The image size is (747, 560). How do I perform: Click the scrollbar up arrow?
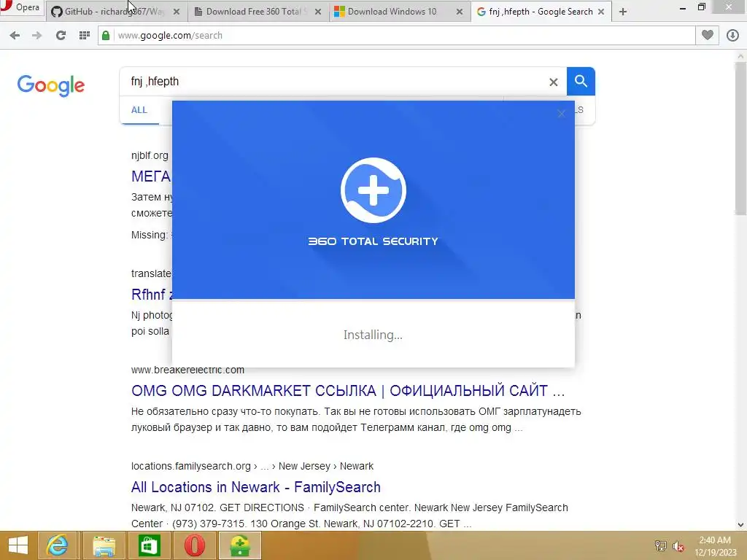[x=740, y=55]
